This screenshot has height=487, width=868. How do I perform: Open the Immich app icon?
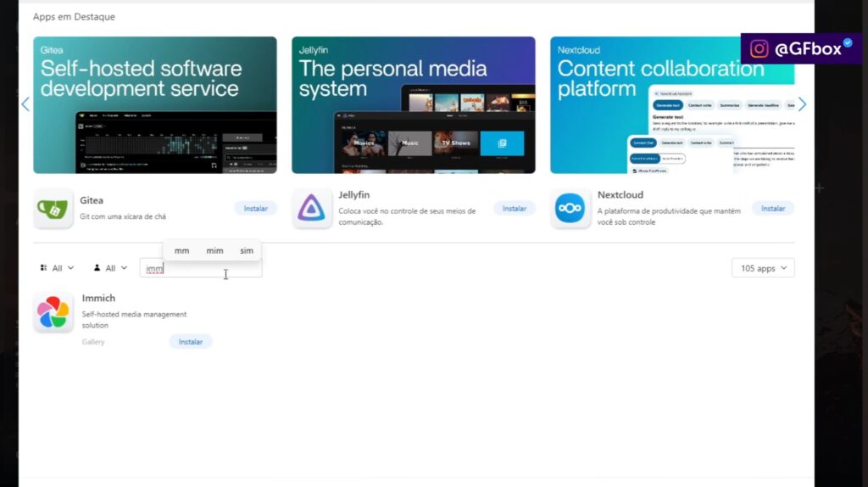pyautogui.click(x=53, y=312)
